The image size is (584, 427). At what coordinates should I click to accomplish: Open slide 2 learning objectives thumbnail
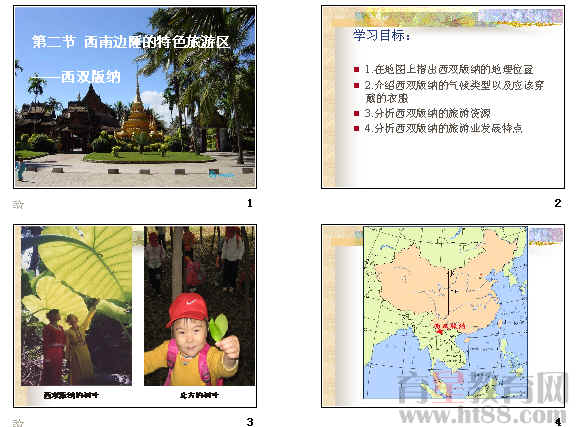(x=443, y=97)
